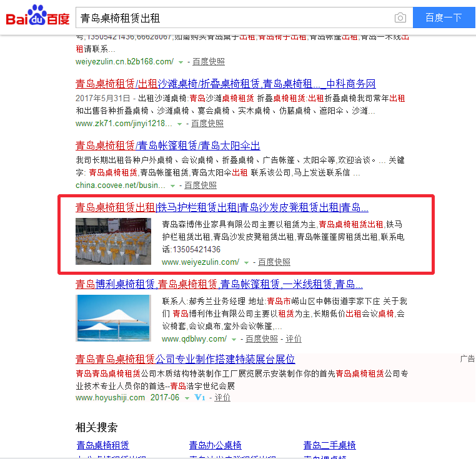Expand dropdown arrow next to weiyezulin.cn.b2b168.com

point(181,62)
